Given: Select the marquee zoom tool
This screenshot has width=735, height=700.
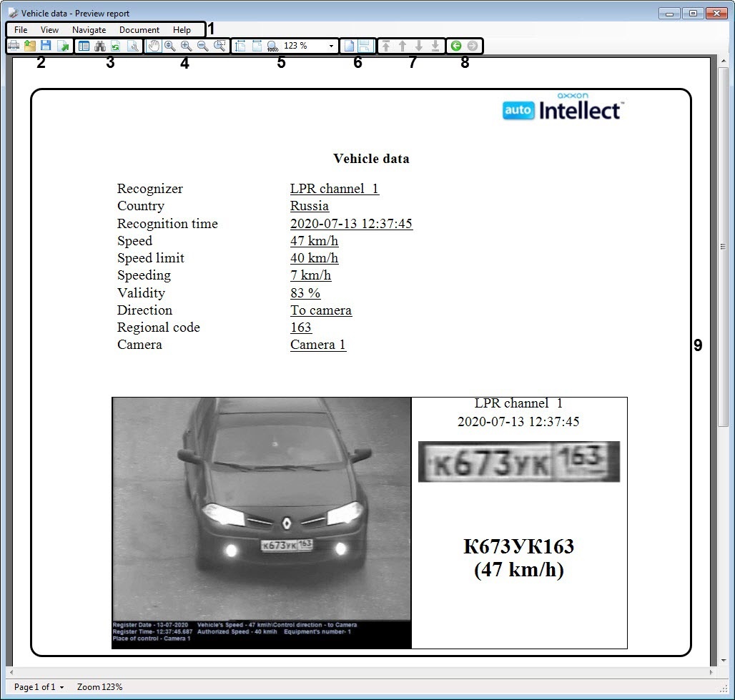Looking at the screenshot, I should pos(219,46).
